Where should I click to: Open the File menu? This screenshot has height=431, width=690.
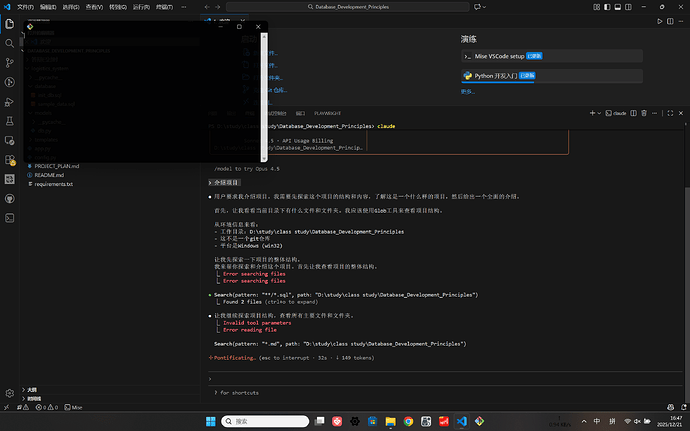25,7
